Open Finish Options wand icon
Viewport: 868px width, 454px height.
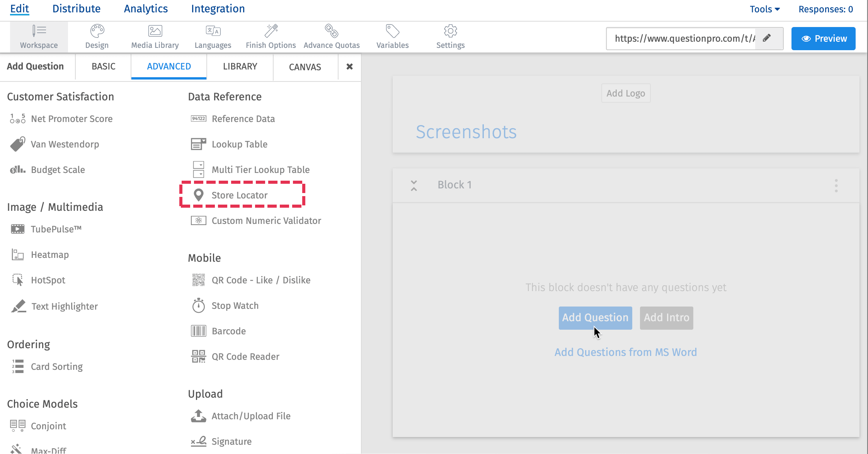tap(271, 31)
